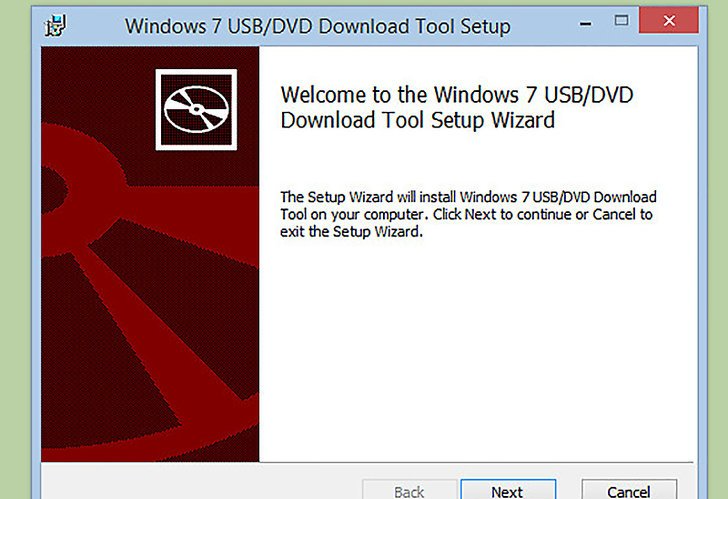Click the 'Welcome to the Windows 7 USB/DVD' heading

[457, 107]
